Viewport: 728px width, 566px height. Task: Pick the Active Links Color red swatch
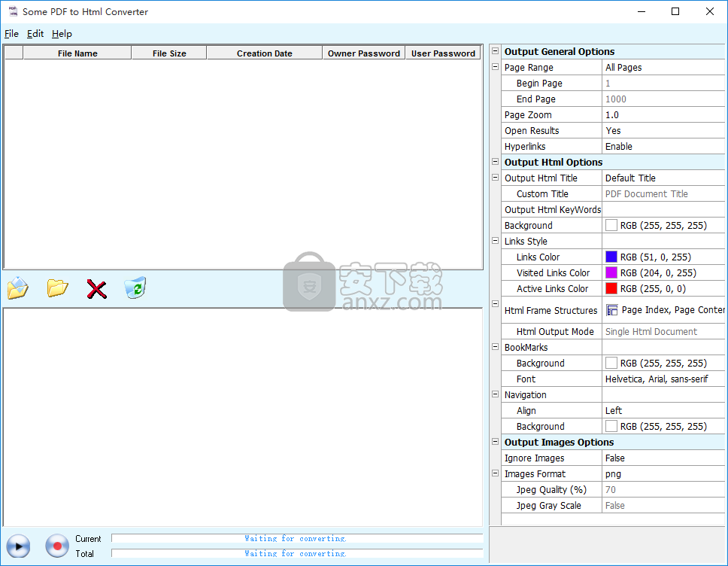611,288
